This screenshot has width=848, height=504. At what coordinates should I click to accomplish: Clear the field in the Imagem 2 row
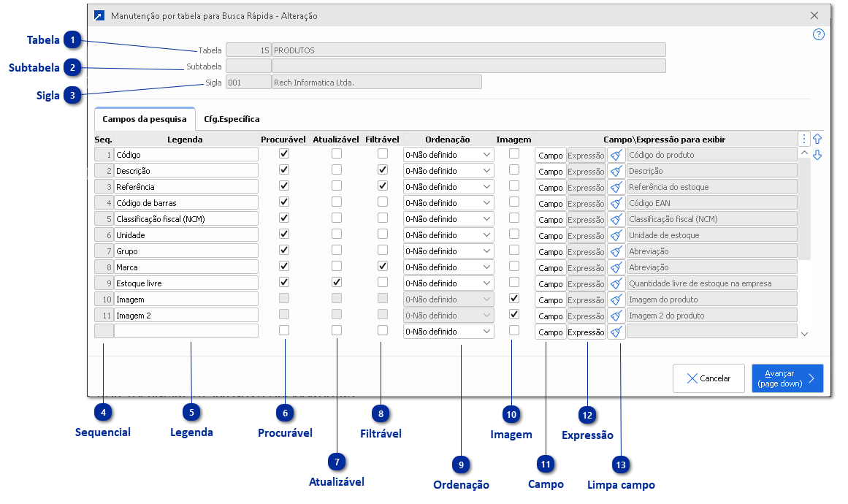[x=617, y=316]
